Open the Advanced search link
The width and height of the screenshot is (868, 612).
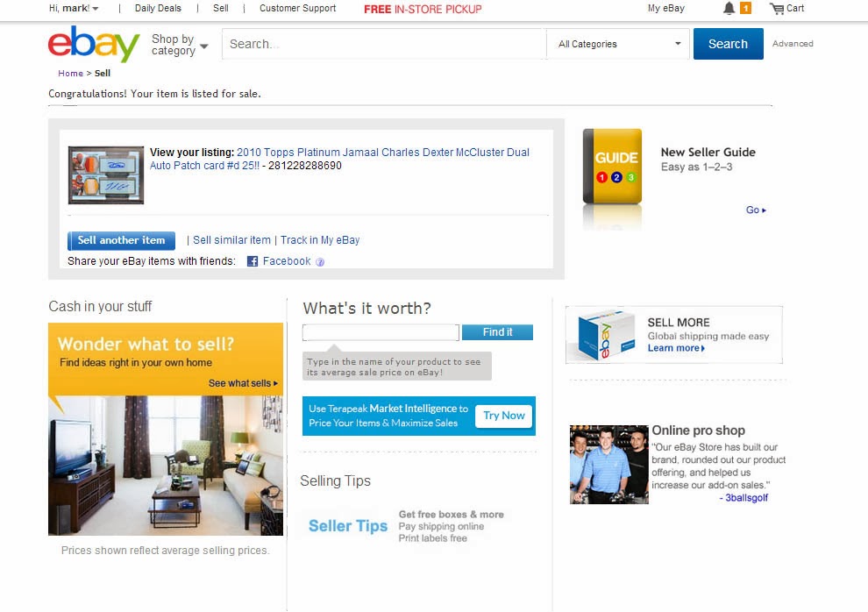tap(793, 44)
